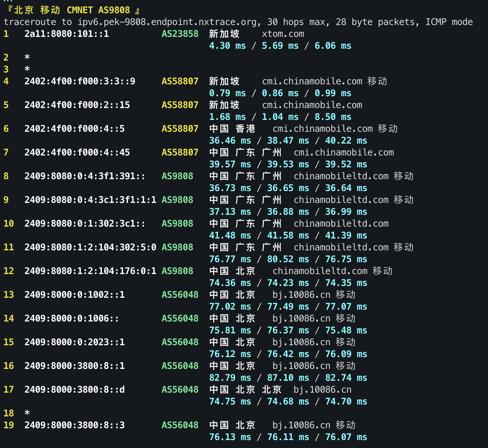The image size is (488, 448).
Task: Select address 2409:8000:3800:8::1
Action: [75, 366]
